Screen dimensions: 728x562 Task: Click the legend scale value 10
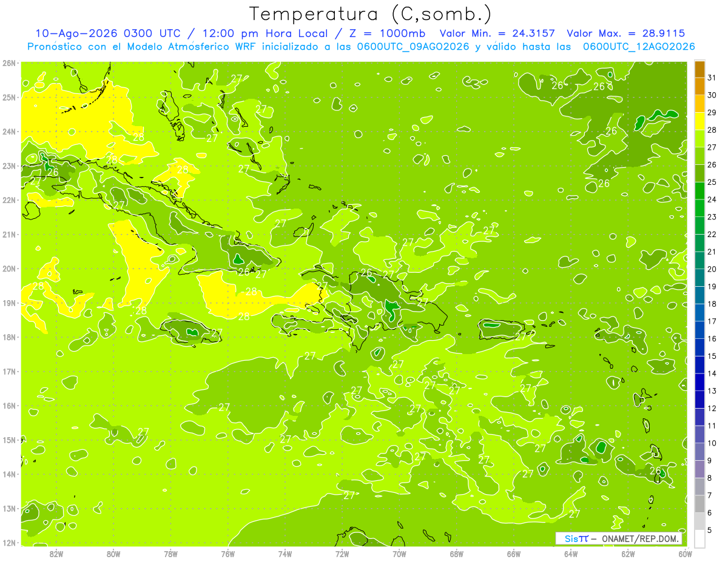point(712,443)
